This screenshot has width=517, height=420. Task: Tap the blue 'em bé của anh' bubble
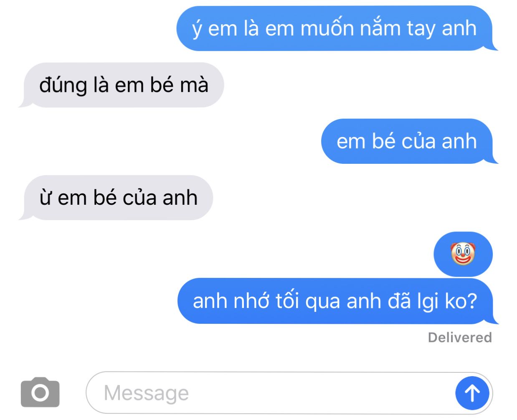coord(409,141)
